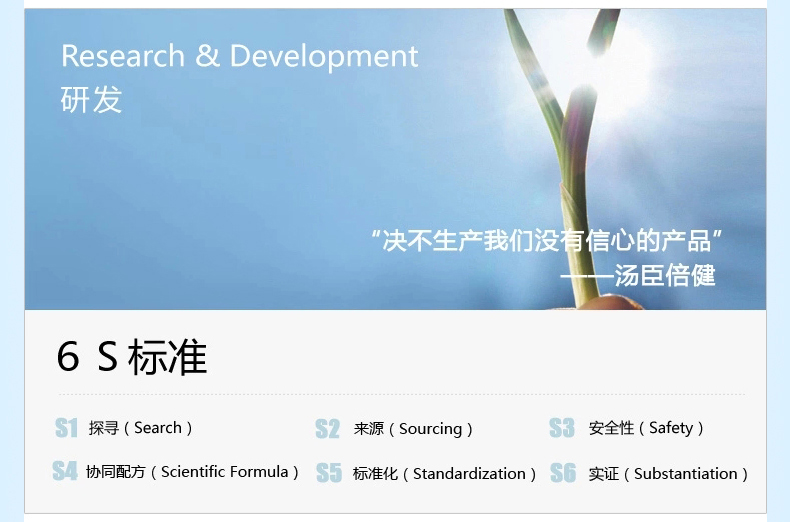Select the 来源 (Sourcing) label
Image resolution: width=790 pixels, height=522 pixels.
(413, 429)
